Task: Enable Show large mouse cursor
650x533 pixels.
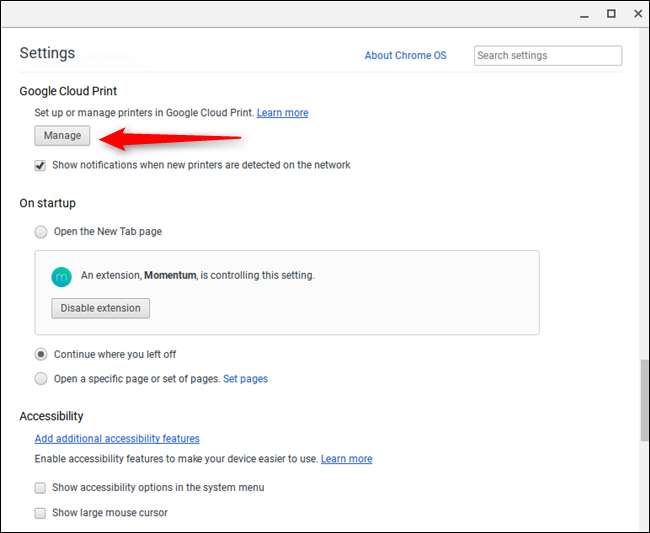Action: [41, 513]
